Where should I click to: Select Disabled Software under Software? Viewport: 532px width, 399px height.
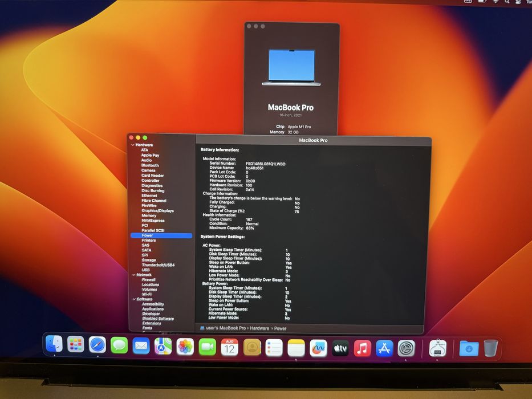(x=158, y=319)
